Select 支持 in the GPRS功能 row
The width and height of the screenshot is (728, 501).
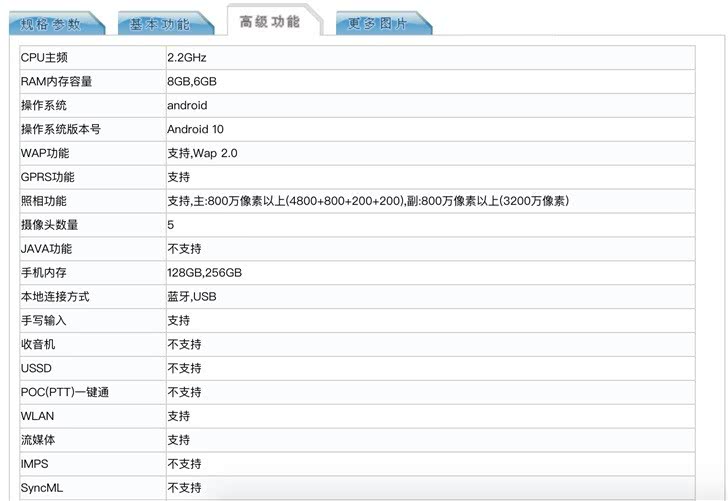pyautogui.click(x=179, y=177)
